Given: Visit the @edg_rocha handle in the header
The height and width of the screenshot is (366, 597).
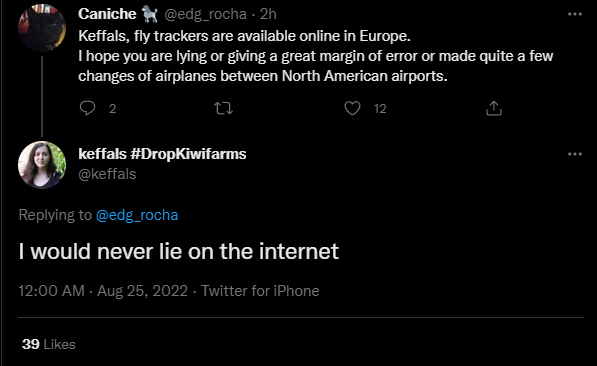Looking at the screenshot, I should pyautogui.click(x=205, y=14).
